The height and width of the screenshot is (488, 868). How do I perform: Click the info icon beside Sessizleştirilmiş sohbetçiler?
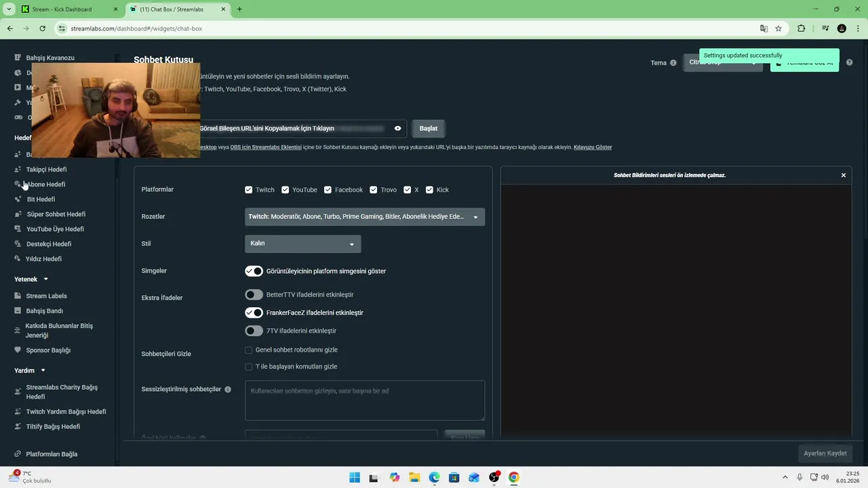tap(228, 390)
